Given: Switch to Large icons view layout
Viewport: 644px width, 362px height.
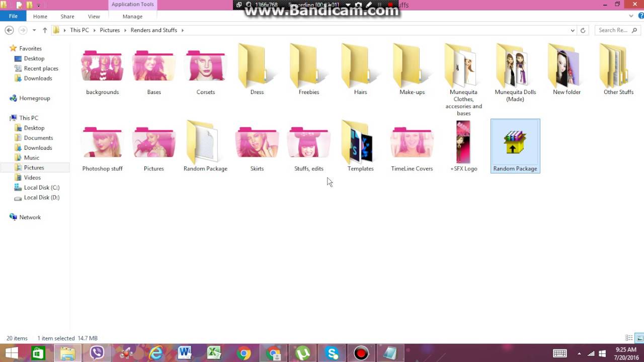Looking at the screenshot, I should (x=639, y=338).
